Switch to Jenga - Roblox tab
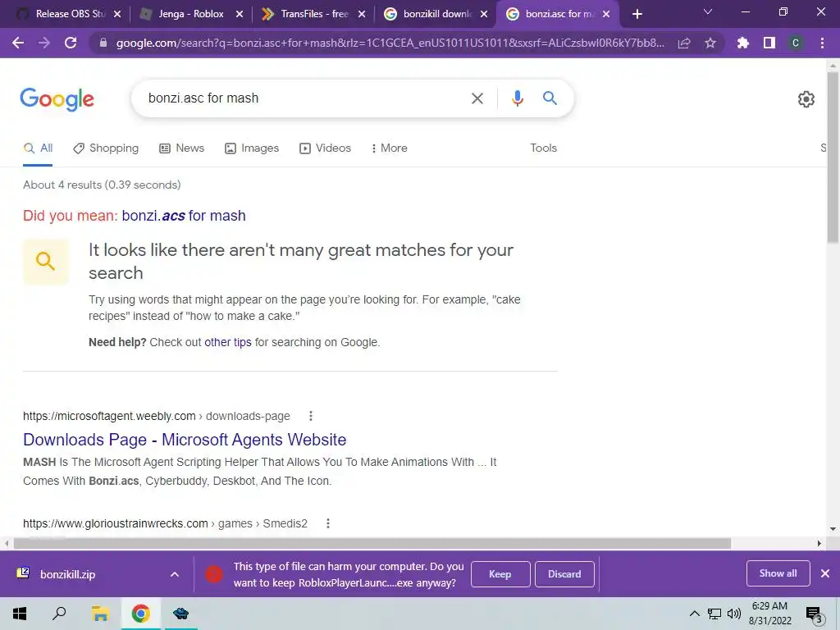Screen dimensions: 840x630 point(190,14)
